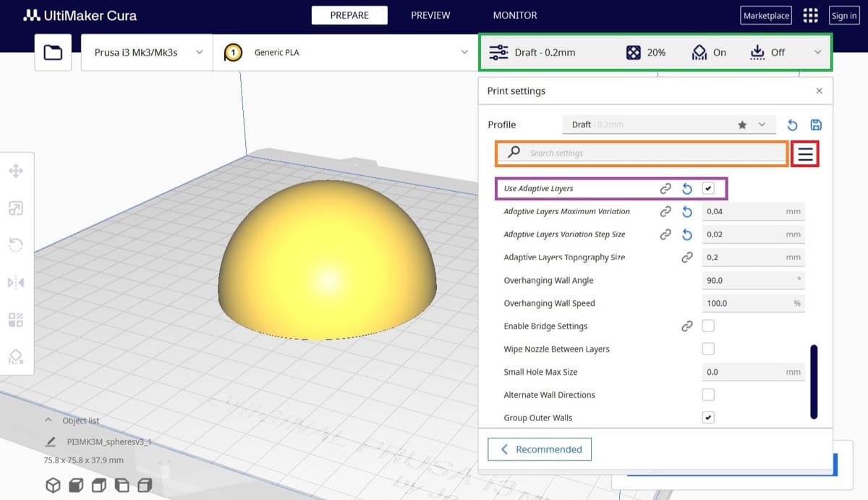Go back to Recommended settings
Screen dimensions: 868x500
(540, 449)
